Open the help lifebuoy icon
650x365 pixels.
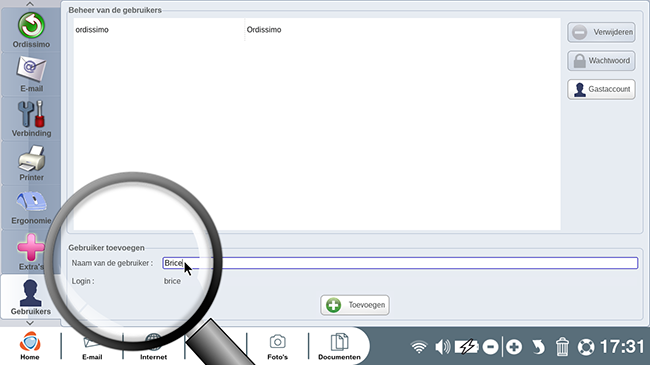[x=586, y=347]
